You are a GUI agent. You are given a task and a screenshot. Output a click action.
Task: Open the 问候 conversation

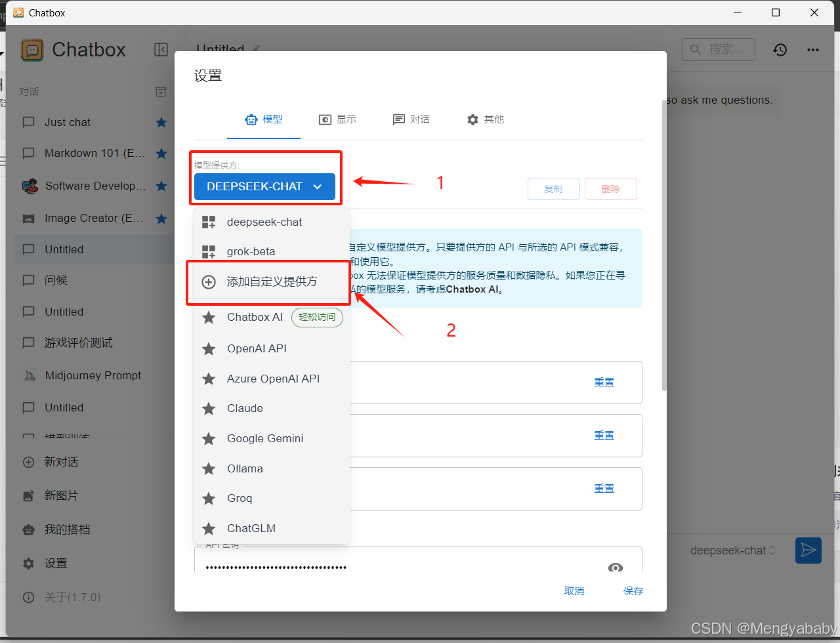93,280
